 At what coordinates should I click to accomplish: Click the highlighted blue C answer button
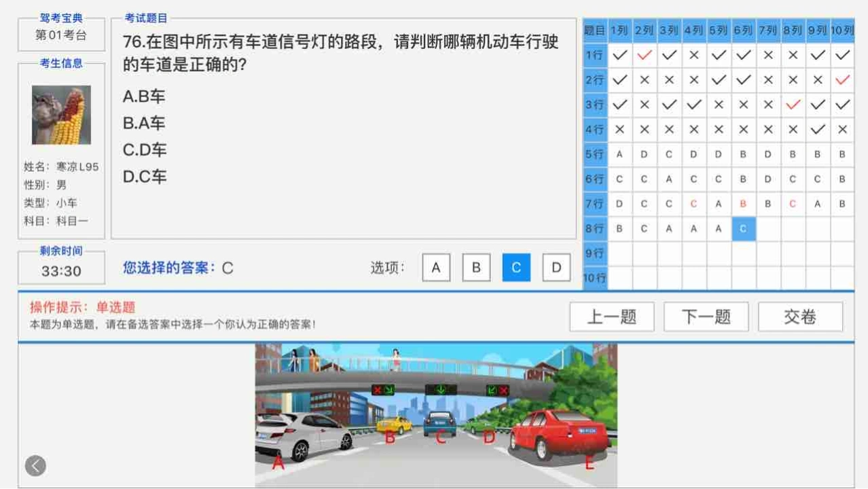coord(516,268)
